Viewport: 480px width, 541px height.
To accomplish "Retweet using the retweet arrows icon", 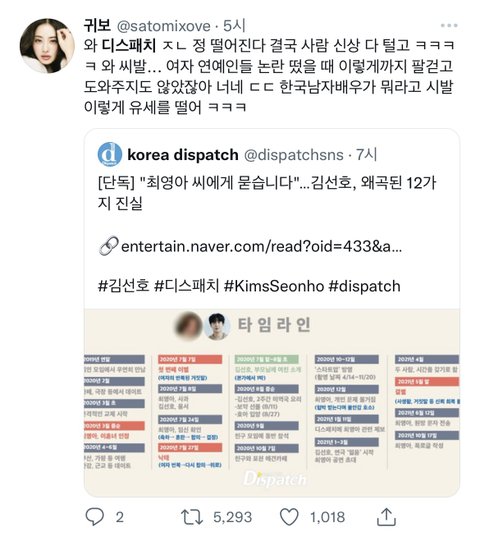I will [192, 517].
